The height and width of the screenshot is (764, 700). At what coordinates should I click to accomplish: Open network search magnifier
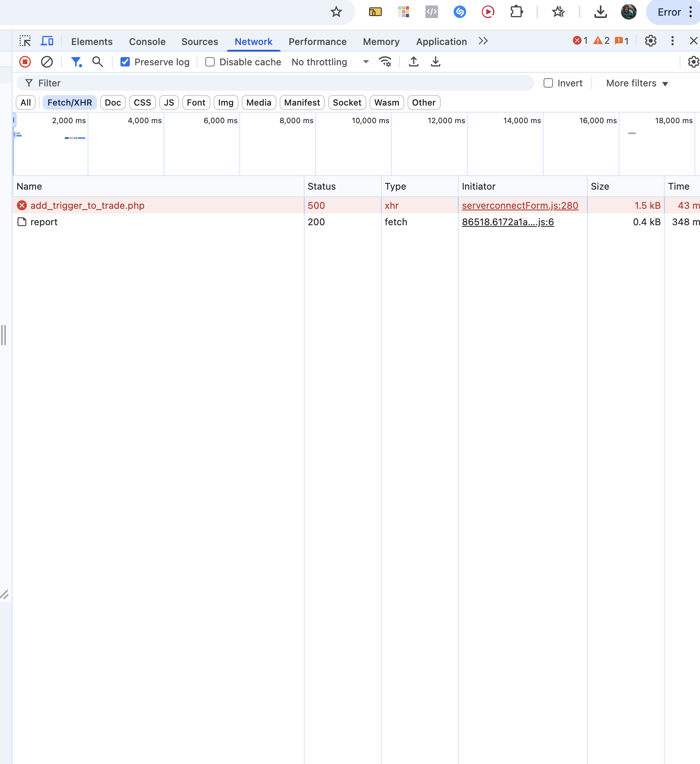[98, 62]
